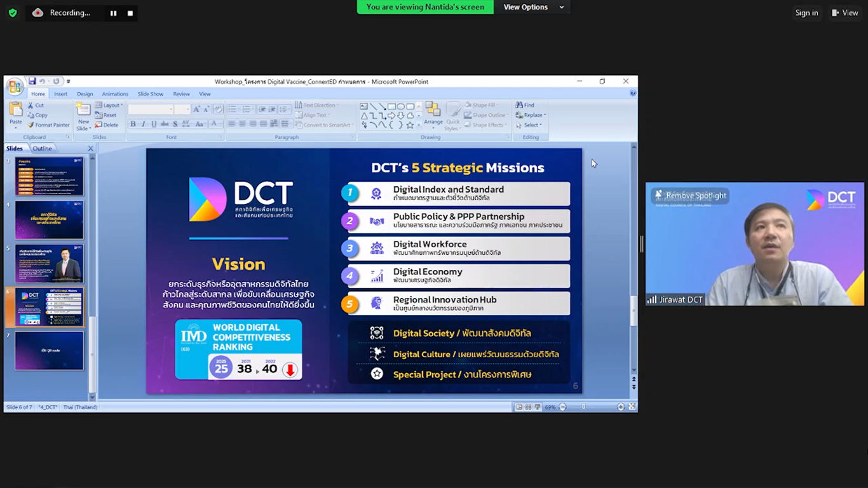Click Cut in the Clipboard group
The height and width of the screenshot is (488, 868).
(36, 105)
